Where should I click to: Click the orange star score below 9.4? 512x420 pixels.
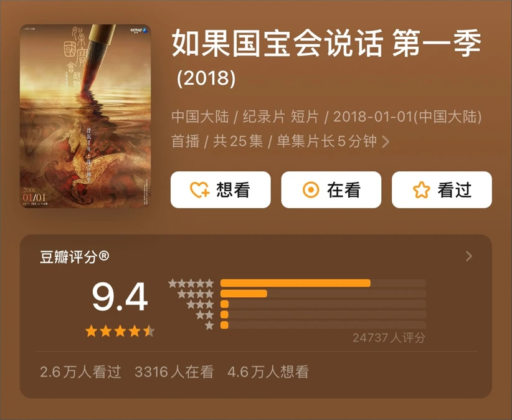coord(120,331)
